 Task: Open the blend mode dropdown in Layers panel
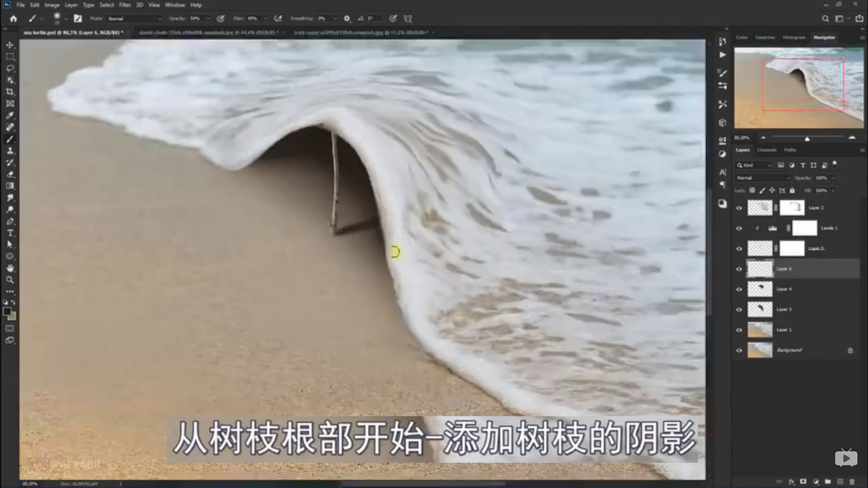(763, 178)
